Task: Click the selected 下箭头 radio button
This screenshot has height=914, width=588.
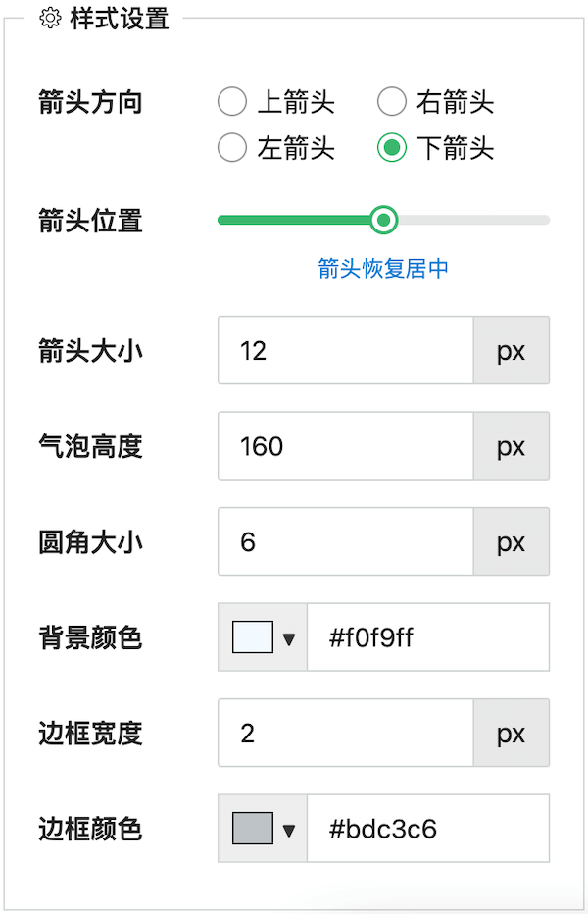Action: (392, 148)
